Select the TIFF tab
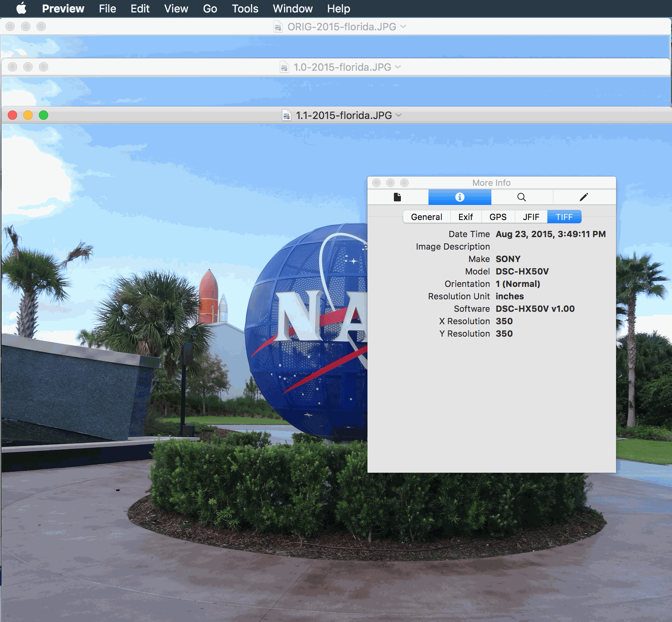Viewport: 672px width, 622px height. (564, 217)
